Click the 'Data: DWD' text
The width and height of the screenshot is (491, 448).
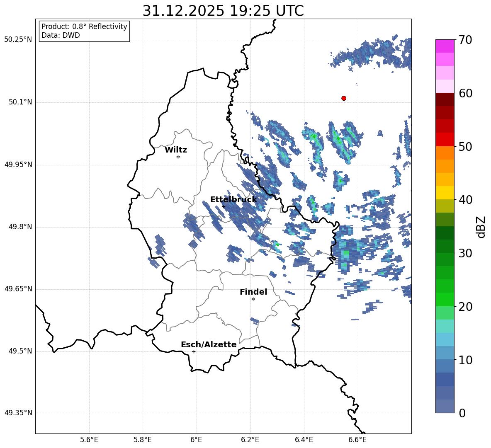click(x=61, y=35)
